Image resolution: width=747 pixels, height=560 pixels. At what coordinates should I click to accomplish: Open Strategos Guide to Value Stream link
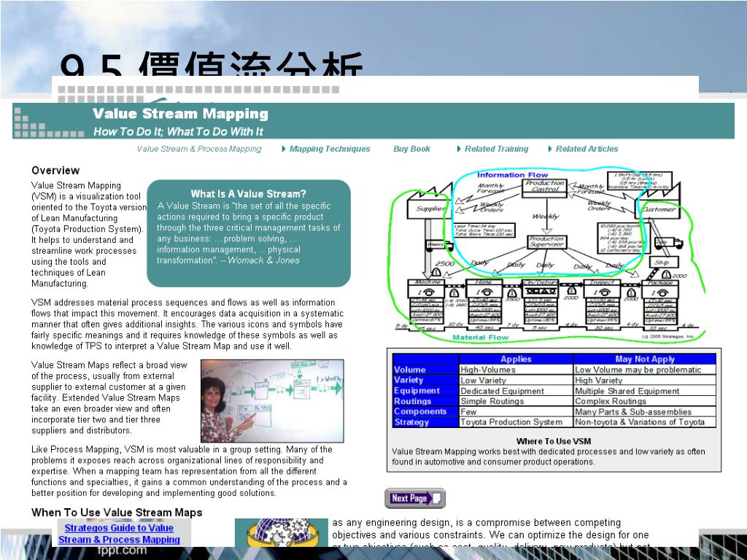pyautogui.click(x=119, y=534)
